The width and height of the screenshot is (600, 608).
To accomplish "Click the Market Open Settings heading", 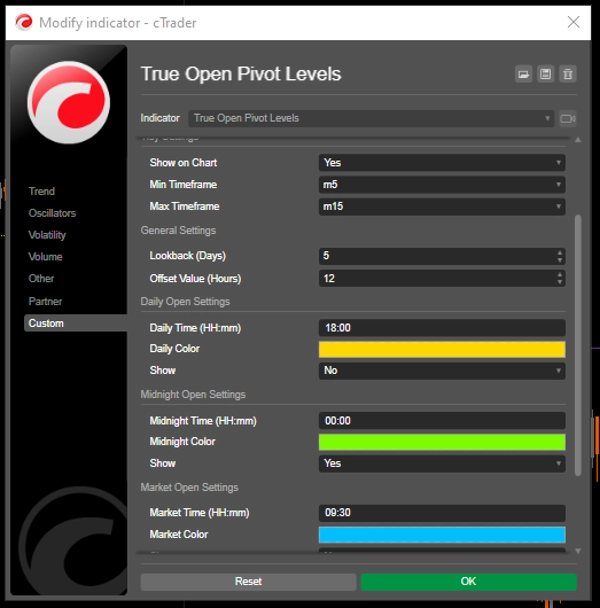I will (189, 487).
